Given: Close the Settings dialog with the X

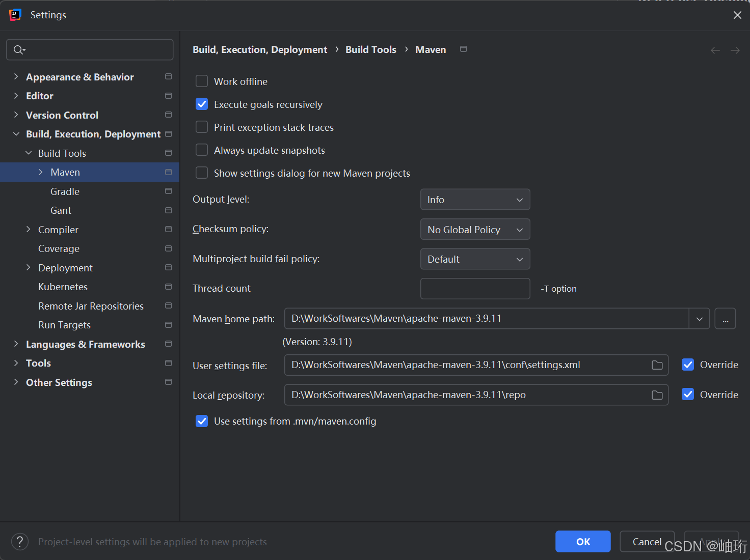Looking at the screenshot, I should [737, 15].
